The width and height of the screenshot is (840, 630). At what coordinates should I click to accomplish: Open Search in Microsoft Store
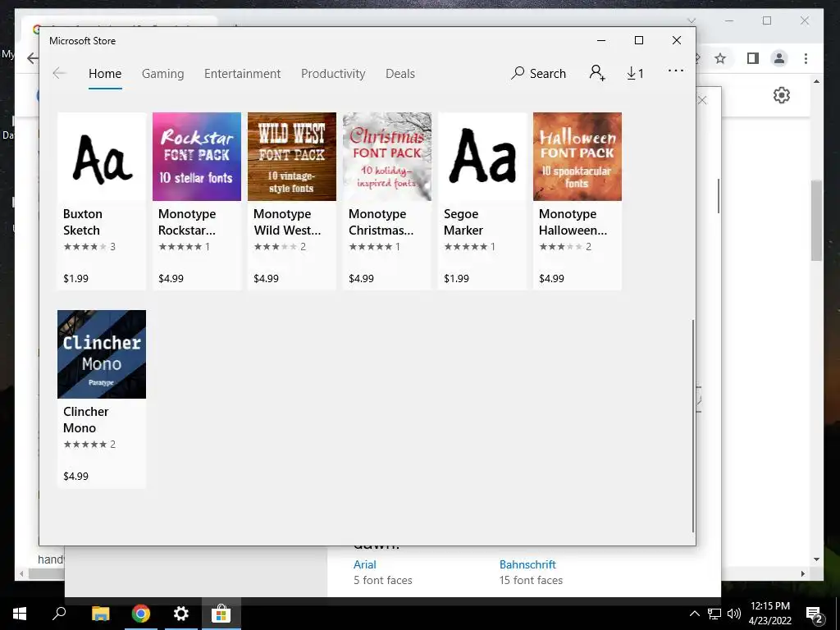(538, 73)
